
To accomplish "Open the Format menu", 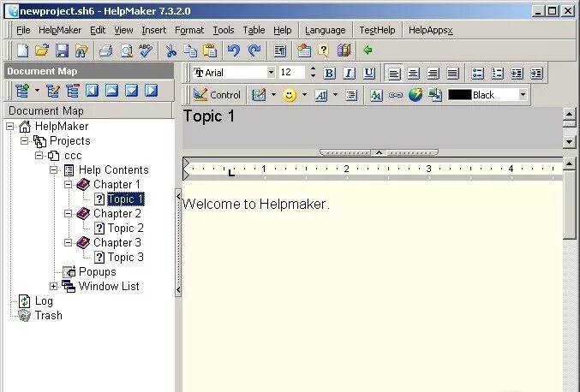I will (189, 30).
